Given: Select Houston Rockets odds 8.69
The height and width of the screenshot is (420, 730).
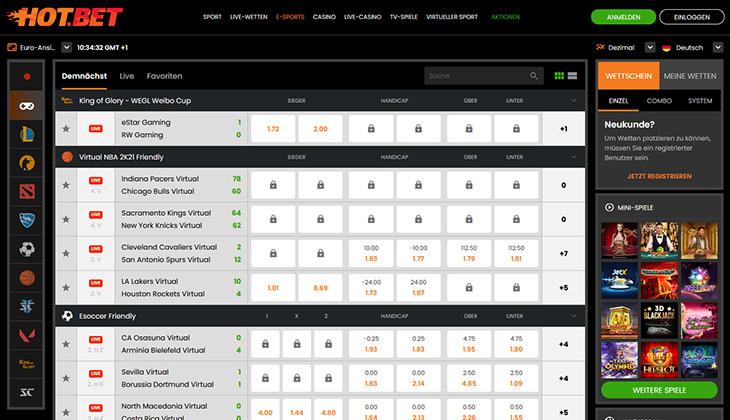Looking at the screenshot, I should tap(320, 288).
